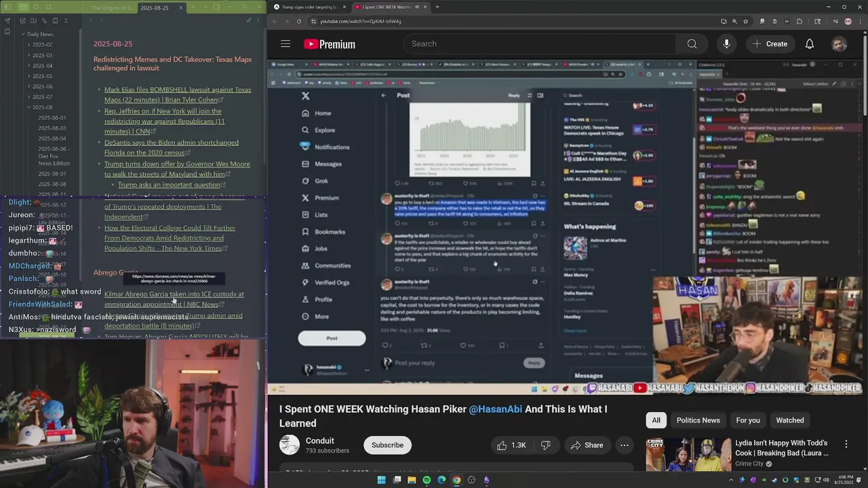Click YouTube Create button
The height and width of the screenshot is (488, 868).
pos(770,44)
